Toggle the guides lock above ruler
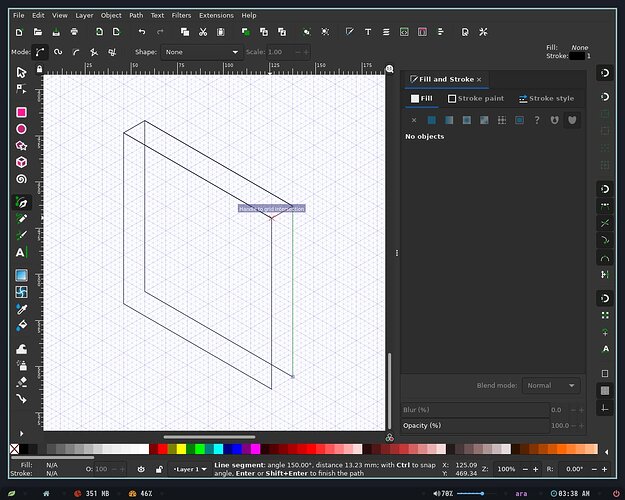Screen dimensions: 625x500 [x=39, y=69]
